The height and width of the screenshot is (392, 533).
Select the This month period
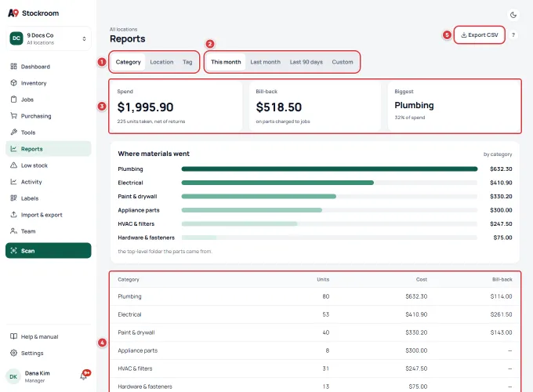coord(226,62)
